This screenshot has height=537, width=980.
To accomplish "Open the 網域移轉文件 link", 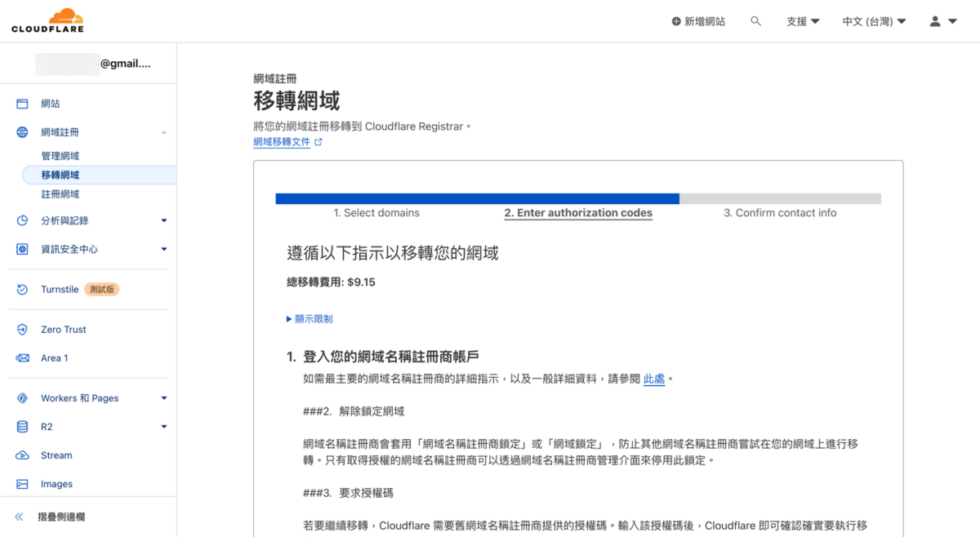I will 282,142.
